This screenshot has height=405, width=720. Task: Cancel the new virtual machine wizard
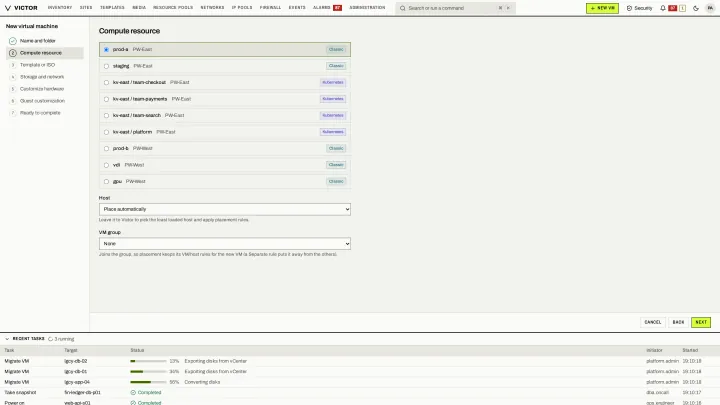[x=652, y=322]
